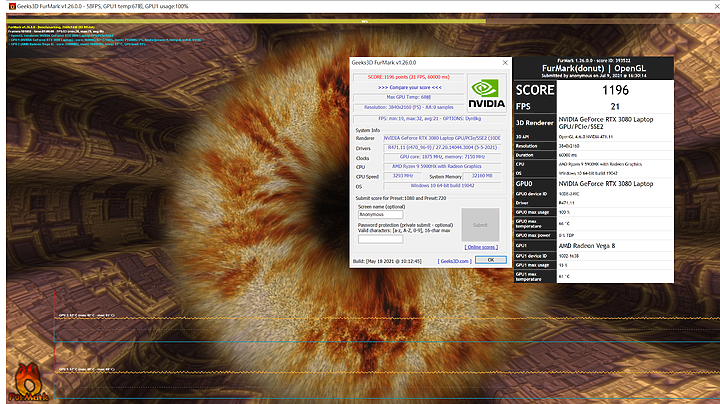Click the GPU0 name in scorecard
Viewport: 720px width, 404px height.
(x=605, y=184)
